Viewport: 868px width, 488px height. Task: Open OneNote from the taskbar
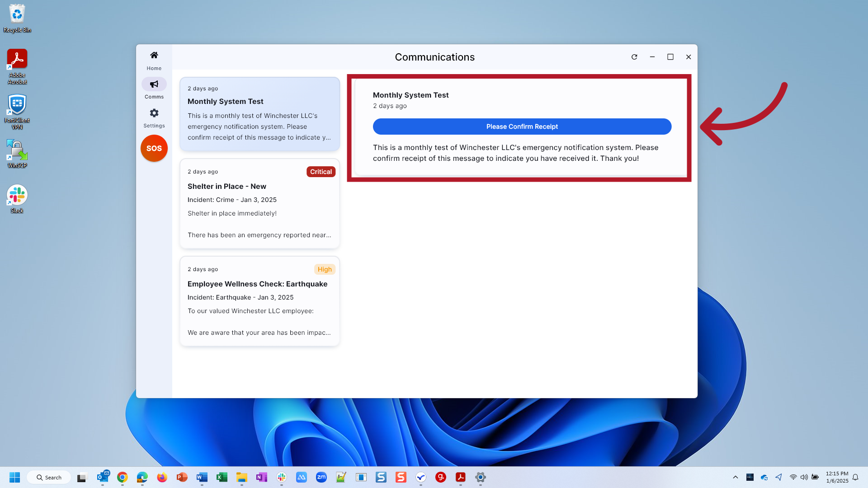tap(261, 477)
